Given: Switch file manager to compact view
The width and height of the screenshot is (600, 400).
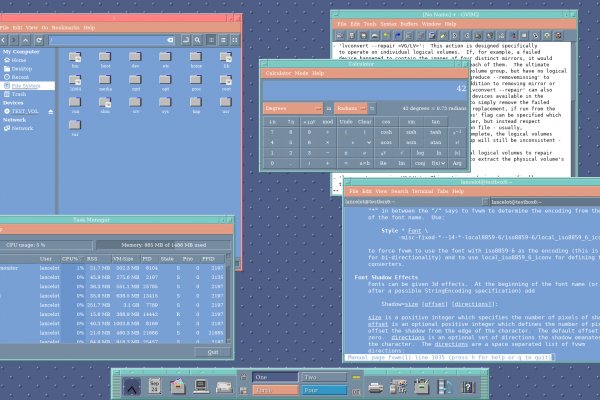Looking at the screenshot, I should 235,40.
